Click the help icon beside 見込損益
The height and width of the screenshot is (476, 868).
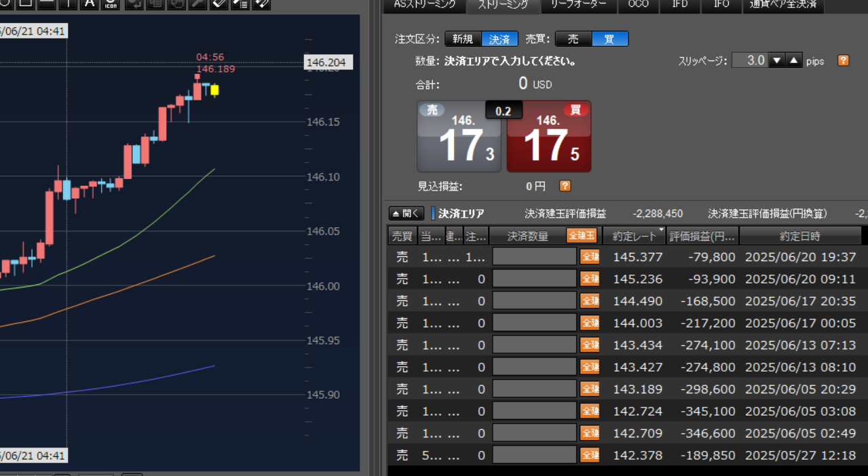pos(565,186)
